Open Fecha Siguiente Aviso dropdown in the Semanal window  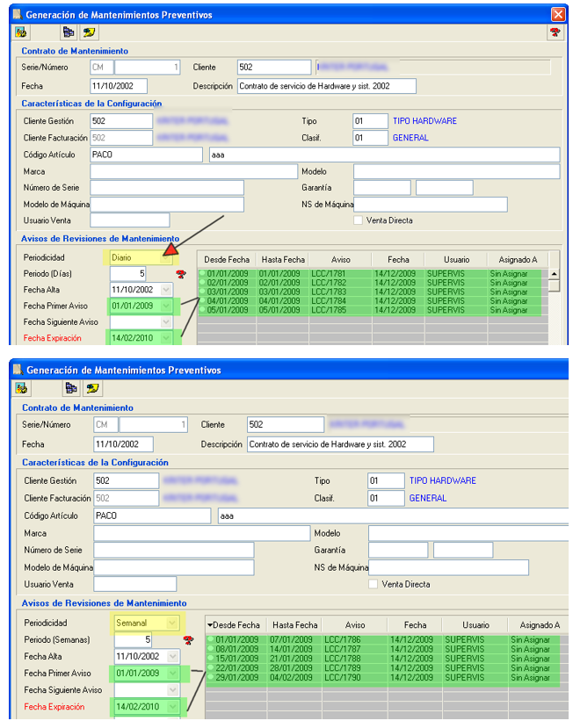tap(172, 690)
